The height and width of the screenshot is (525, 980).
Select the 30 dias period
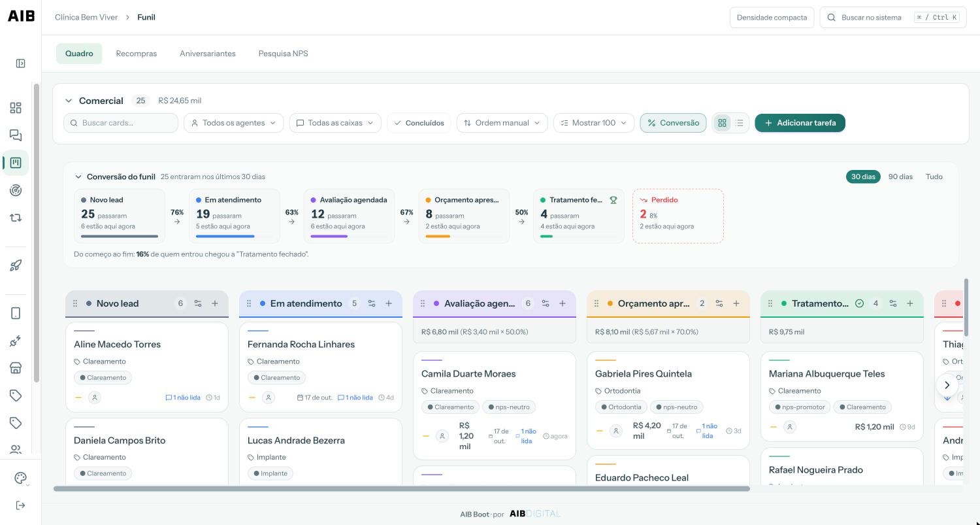(863, 177)
